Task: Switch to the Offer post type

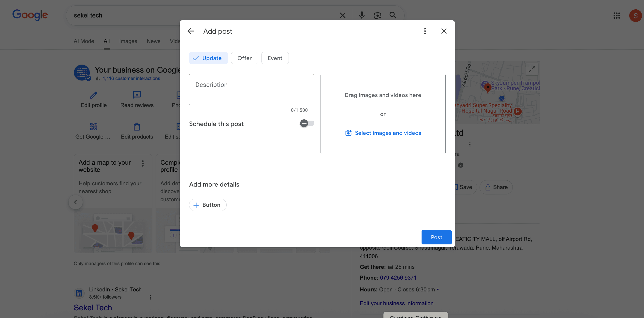Action: tap(244, 58)
